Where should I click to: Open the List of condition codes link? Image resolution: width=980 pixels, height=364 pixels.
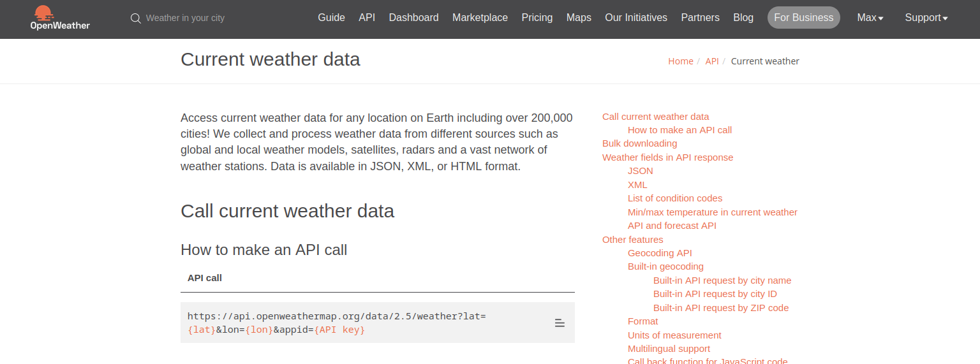[x=674, y=198]
